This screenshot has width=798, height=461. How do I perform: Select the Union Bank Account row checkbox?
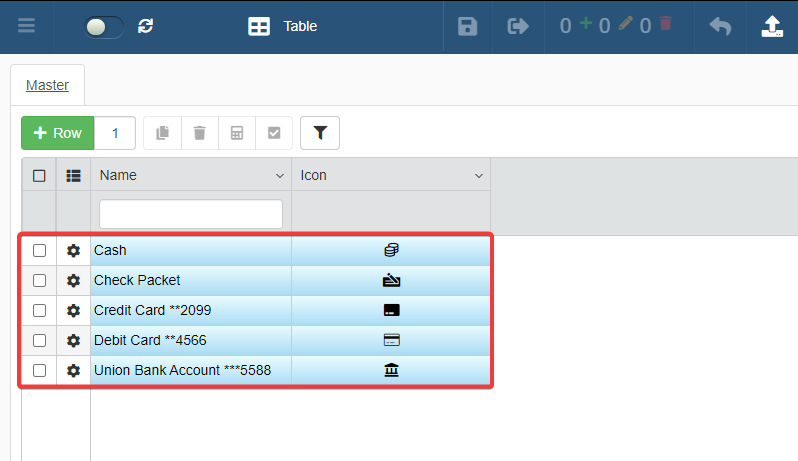39,370
